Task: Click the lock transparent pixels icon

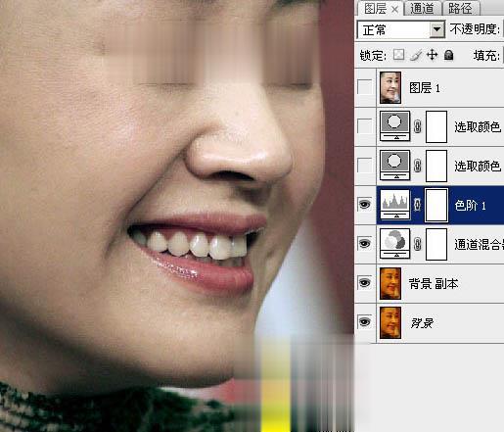Action: pos(398,55)
